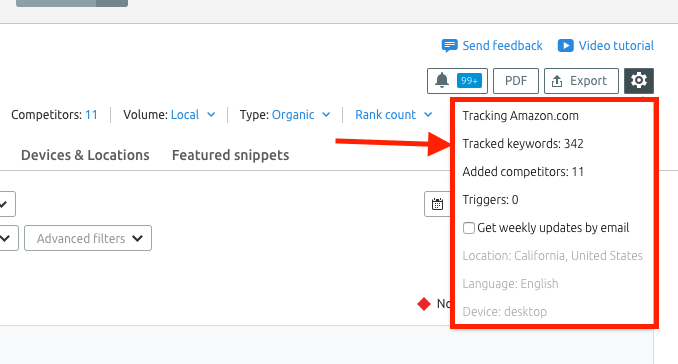Click the PDF button
This screenshot has height=364, width=678.
coord(516,81)
